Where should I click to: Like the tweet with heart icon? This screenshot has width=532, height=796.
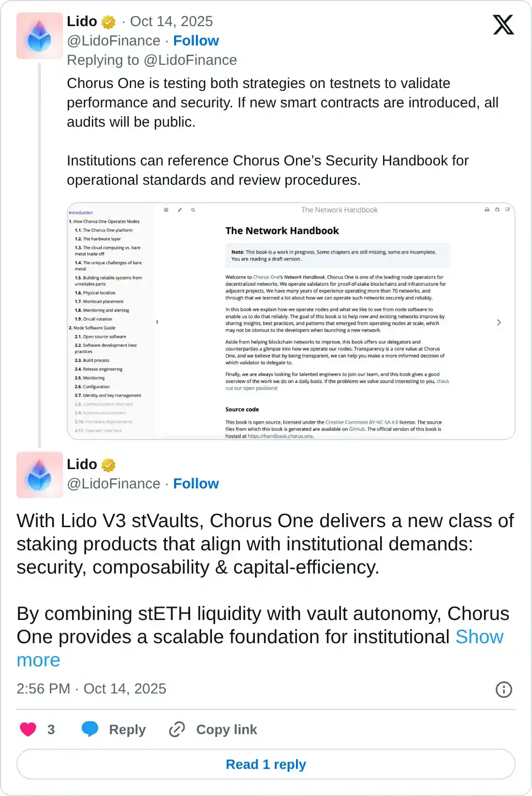point(28,729)
